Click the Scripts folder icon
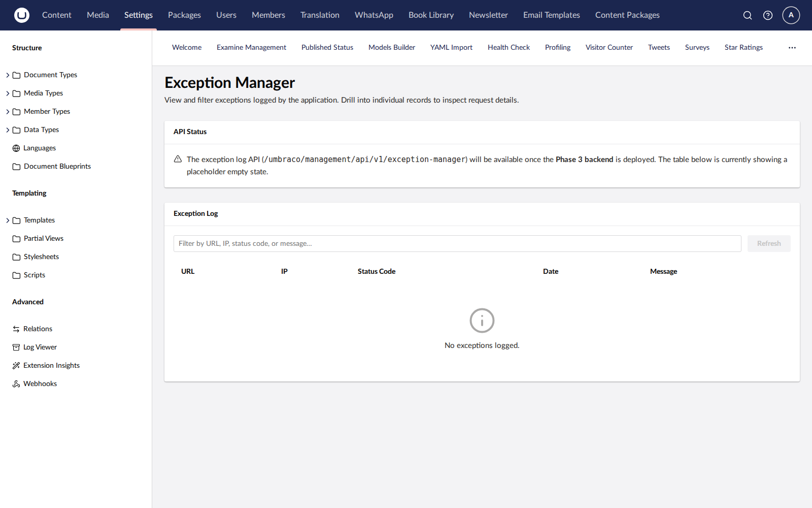 pos(17,275)
